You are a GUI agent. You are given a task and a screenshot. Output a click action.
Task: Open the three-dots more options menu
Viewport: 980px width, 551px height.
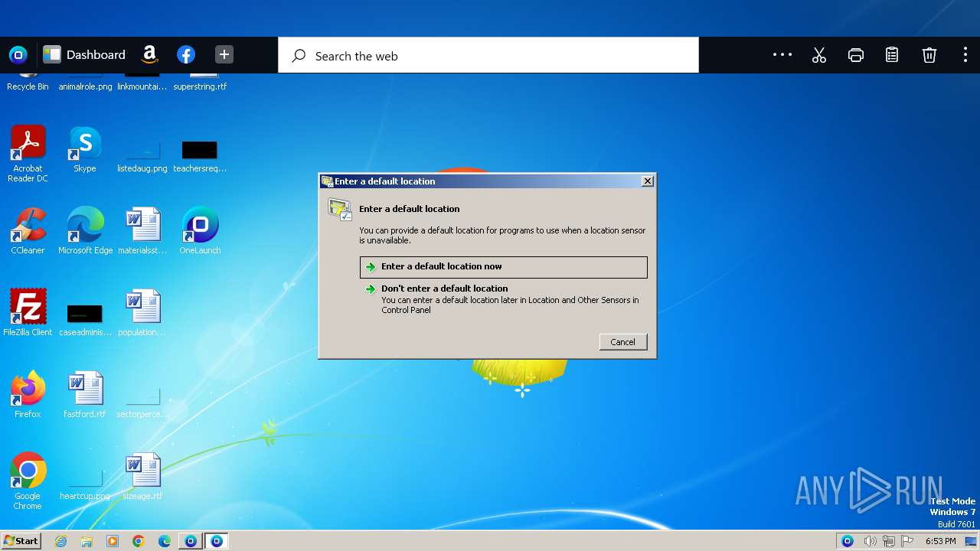coord(782,54)
